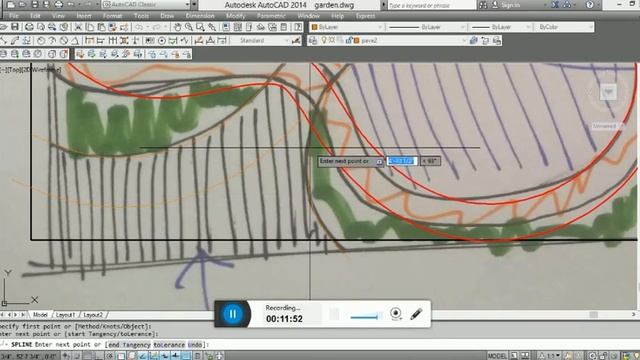Click Help question mark in Standard toolbar

[298, 27]
